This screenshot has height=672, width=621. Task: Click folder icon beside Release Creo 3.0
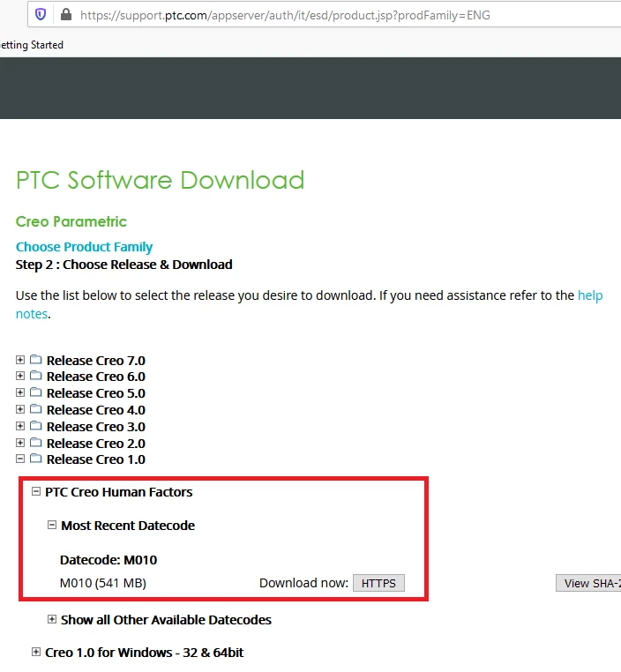coord(36,426)
